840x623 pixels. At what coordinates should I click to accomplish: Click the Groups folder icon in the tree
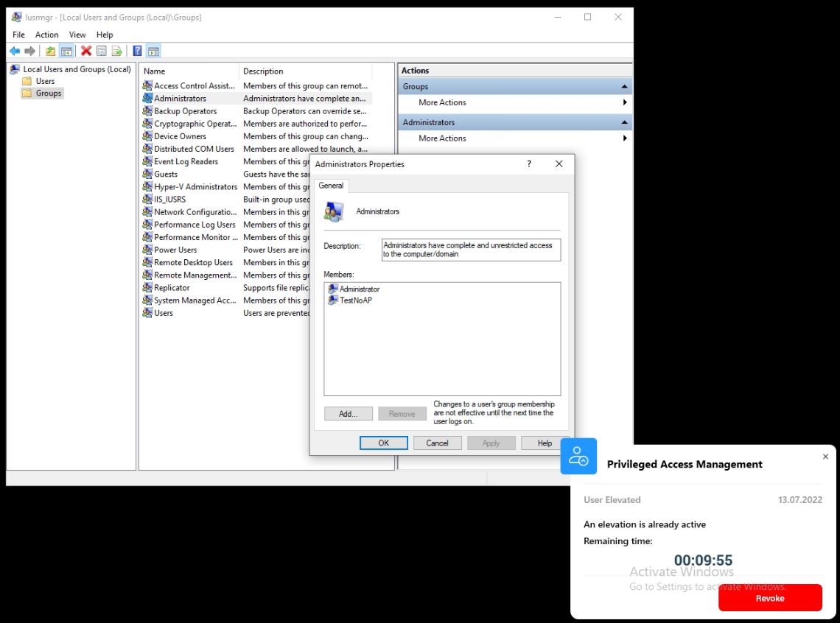(x=27, y=93)
